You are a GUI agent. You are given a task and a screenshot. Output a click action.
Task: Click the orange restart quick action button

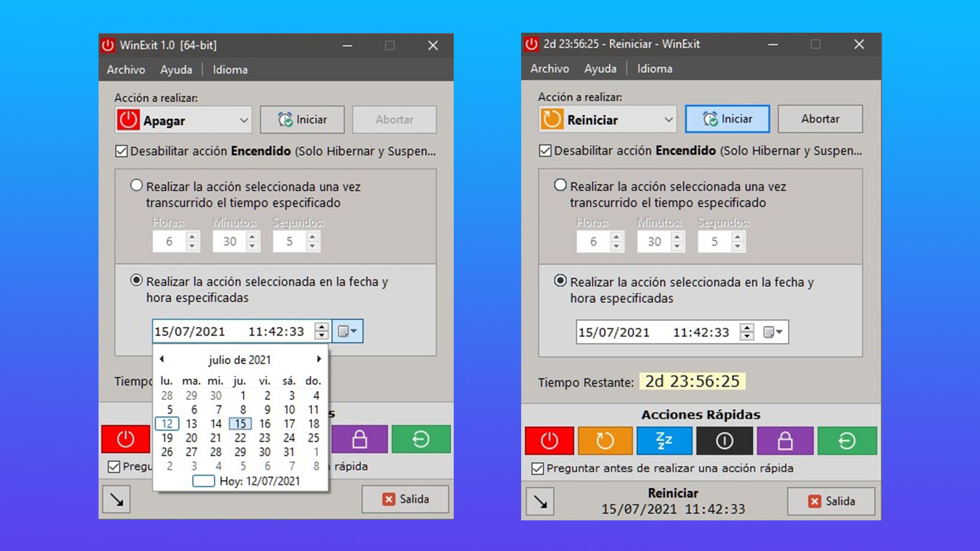605,441
